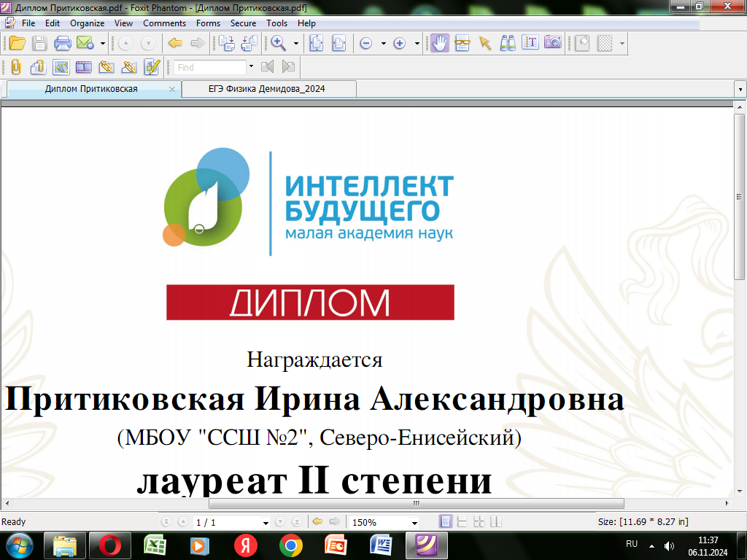
Task: Click the horizontal scrollbar thumb
Action: [x=417, y=503]
